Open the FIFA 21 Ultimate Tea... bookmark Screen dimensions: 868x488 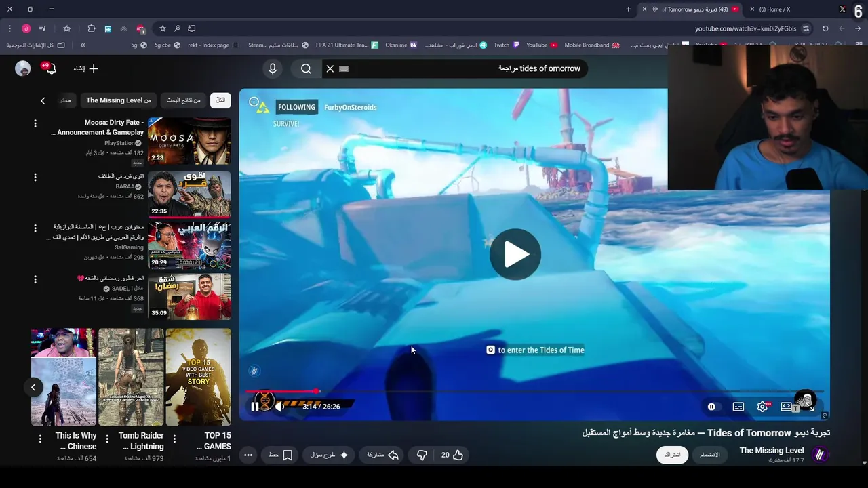click(347, 45)
